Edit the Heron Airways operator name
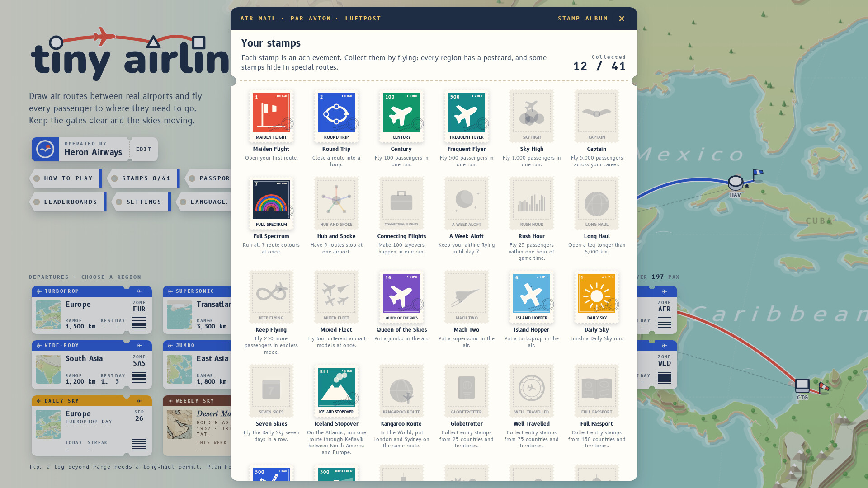Viewport: 868px width, 488px height. pyautogui.click(x=144, y=149)
